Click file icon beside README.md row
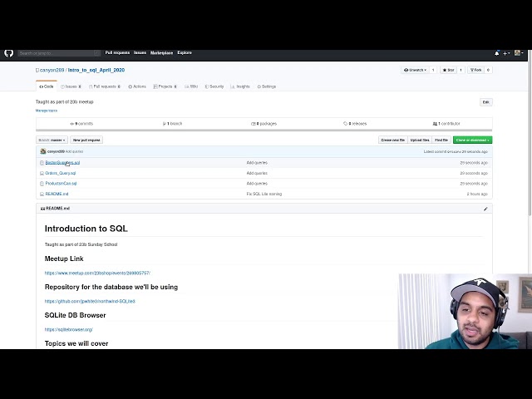This screenshot has width=532, height=399. [42, 194]
